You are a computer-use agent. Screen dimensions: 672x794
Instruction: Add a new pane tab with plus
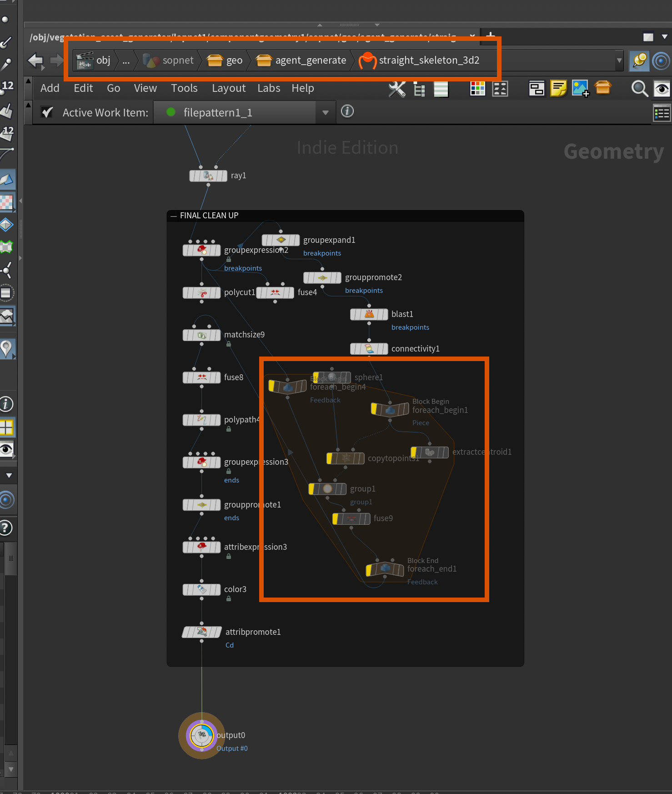(491, 35)
